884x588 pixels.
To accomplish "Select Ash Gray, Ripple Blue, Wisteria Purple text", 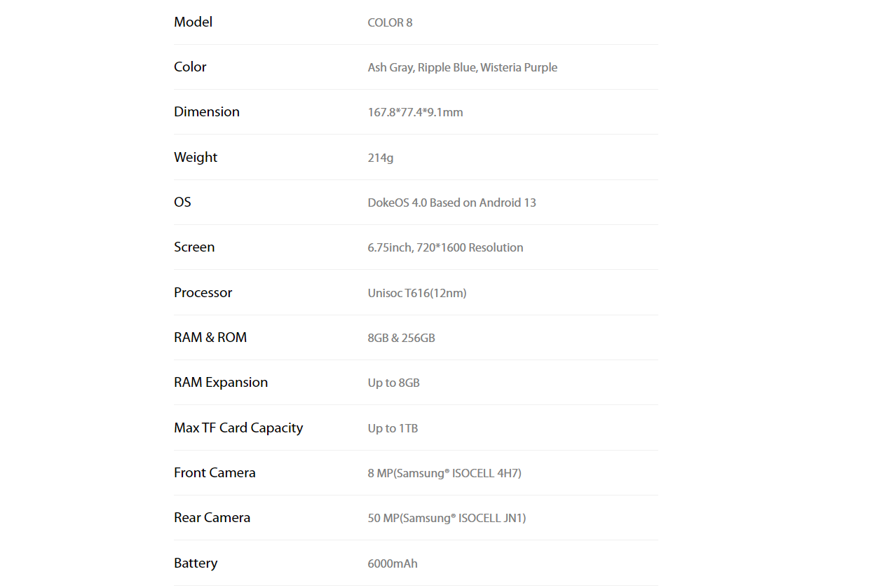I will coord(463,67).
